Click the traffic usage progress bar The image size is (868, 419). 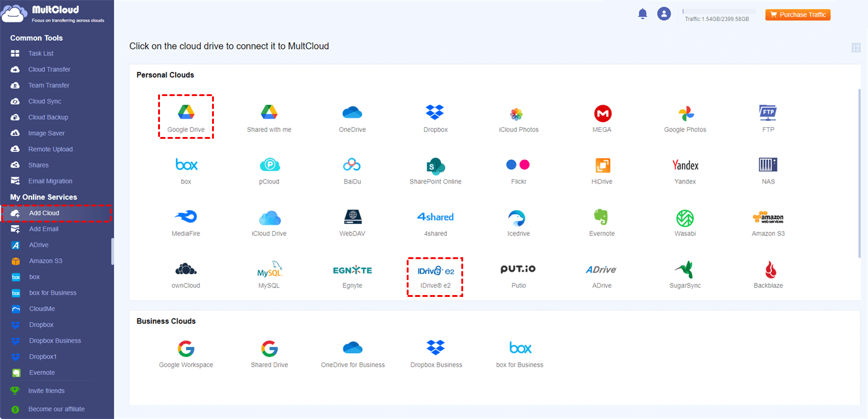coord(719,11)
